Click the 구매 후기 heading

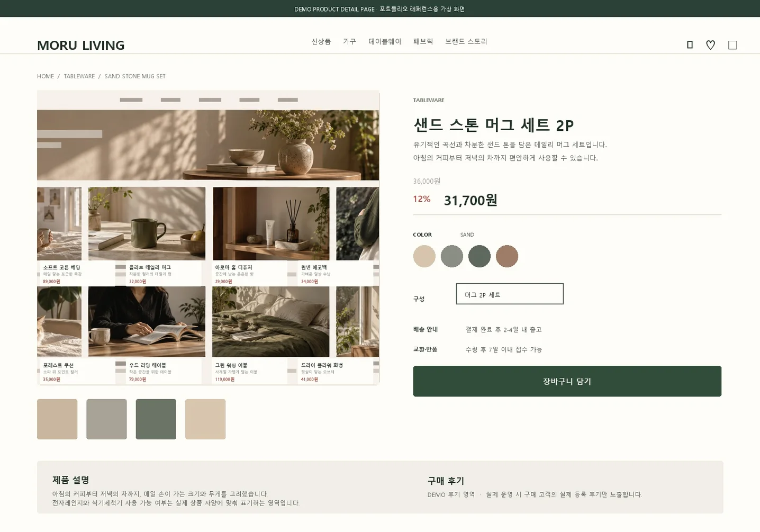[x=446, y=481]
